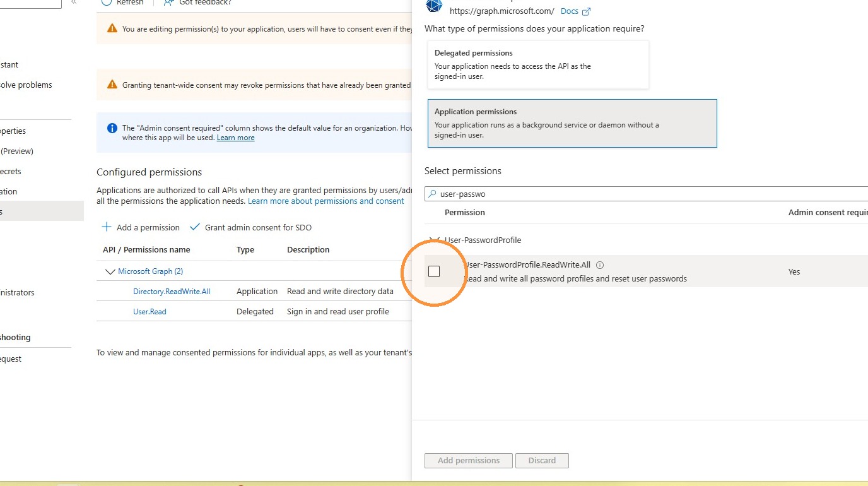Image resolution: width=868 pixels, height=486 pixels.
Task: Open the sidebar item ending in 'perties'
Action: tap(13, 131)
